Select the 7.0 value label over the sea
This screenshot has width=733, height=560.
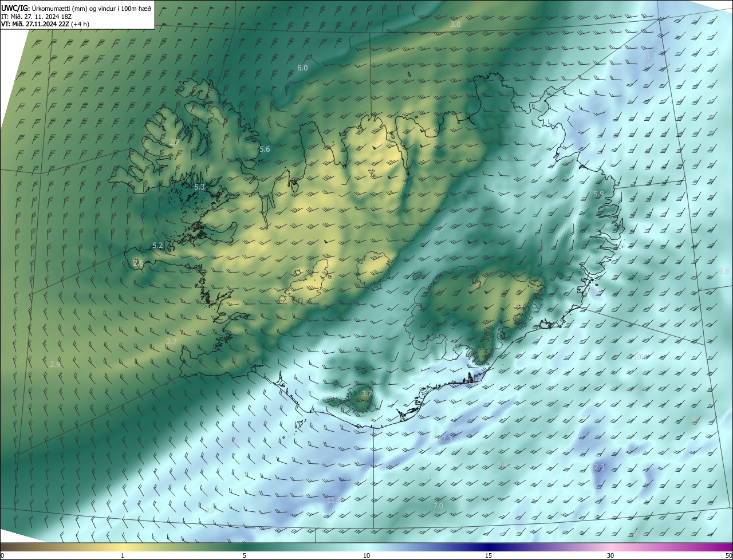438,506
